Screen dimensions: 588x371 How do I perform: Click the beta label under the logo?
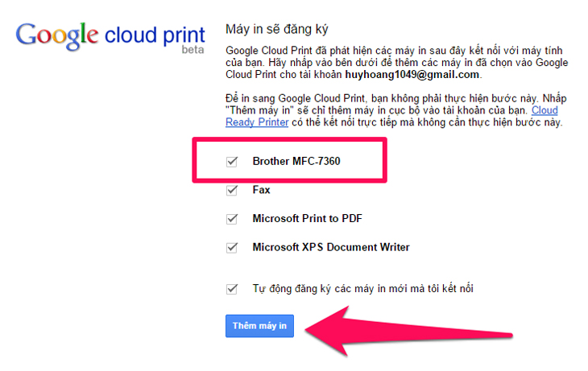click(192, 51)
